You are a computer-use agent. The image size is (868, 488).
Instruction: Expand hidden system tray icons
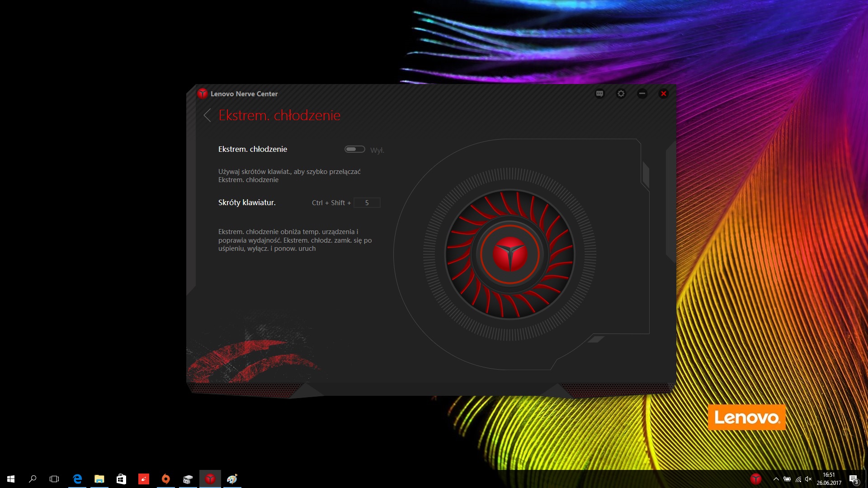click(776, 479)
